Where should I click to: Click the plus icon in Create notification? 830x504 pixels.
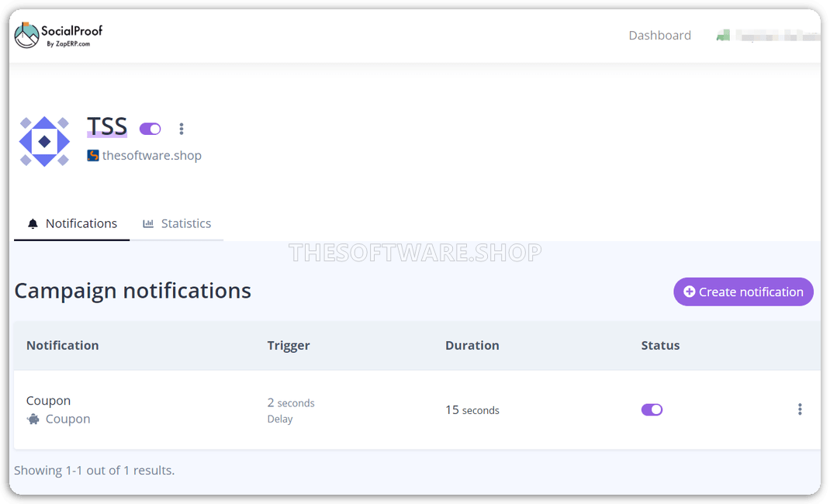tap(689, 292)
